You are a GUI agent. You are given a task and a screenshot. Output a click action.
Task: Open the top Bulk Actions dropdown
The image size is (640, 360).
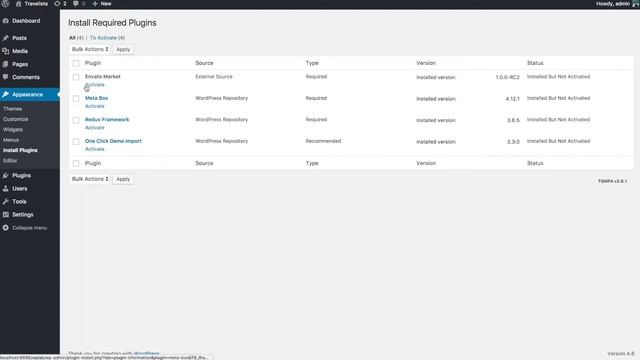click(90, 49)
